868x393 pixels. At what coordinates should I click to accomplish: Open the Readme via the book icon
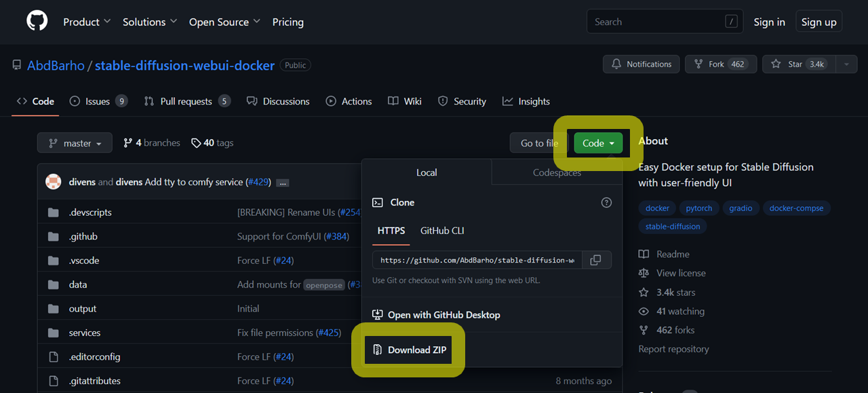click(643, 253)
